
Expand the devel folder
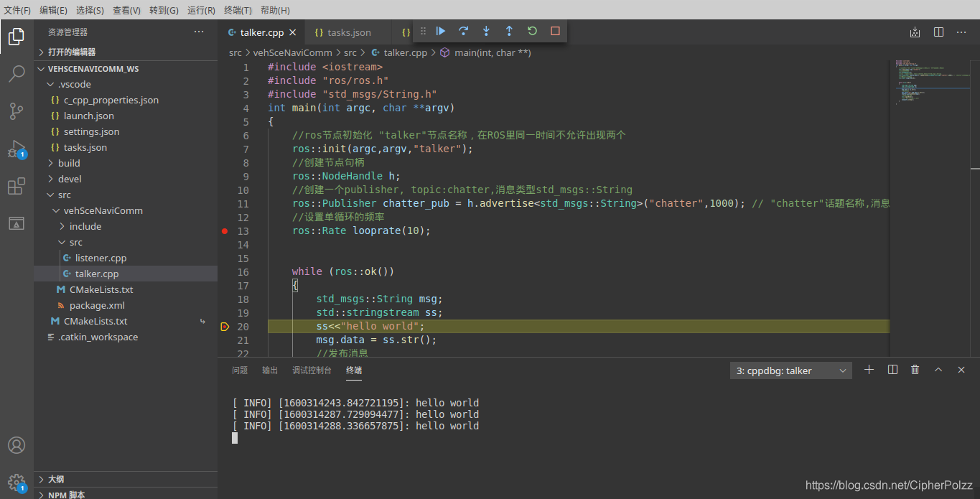click(x=126, y=179)
